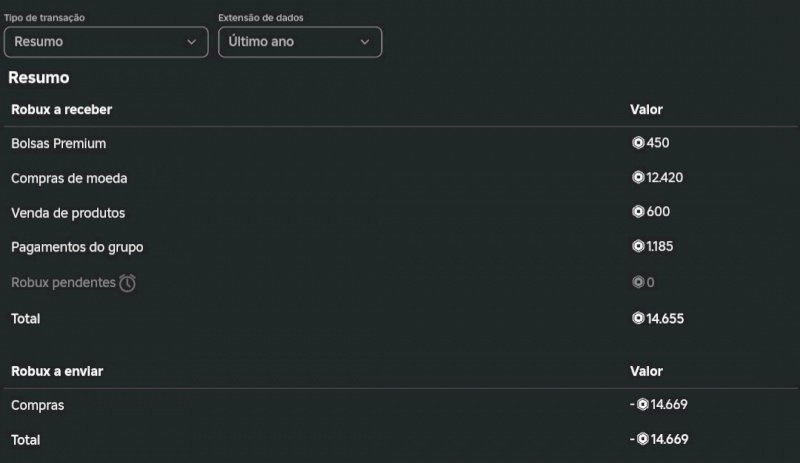The height and width of the screenshot is (463, 800).
Task: Click the Robux icon beside Bolsas Premium value
Action: coord(638,143)
